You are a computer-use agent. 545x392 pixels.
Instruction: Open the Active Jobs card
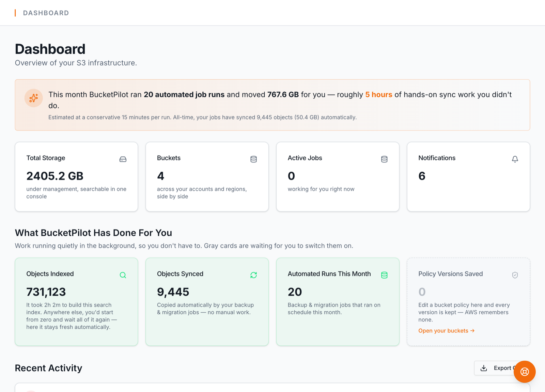[x=338, y=177]
